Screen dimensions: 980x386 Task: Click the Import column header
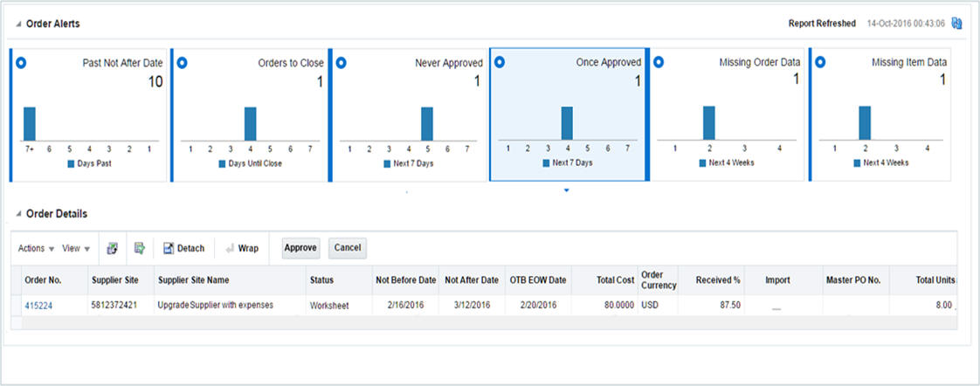click(x=783, y=280)
